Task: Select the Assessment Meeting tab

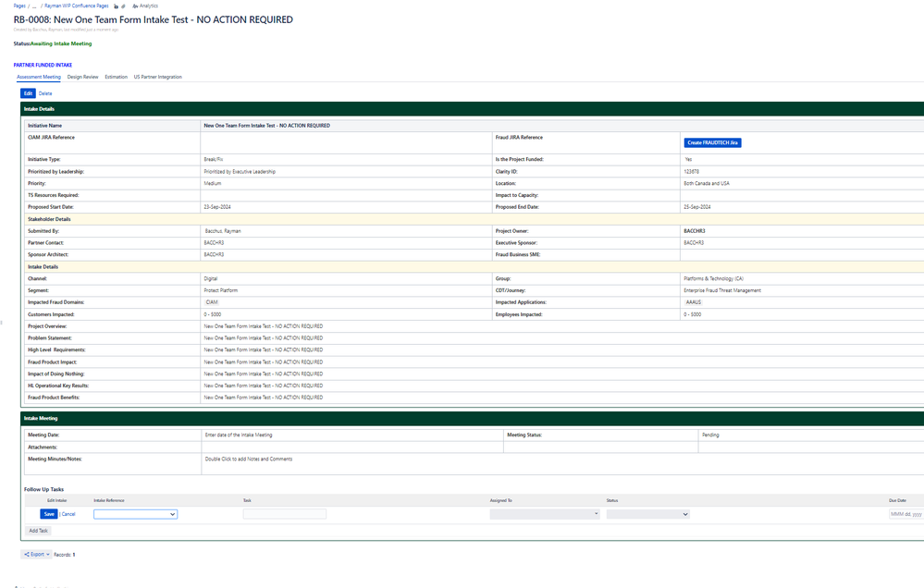Action: [x=38, y=77]
